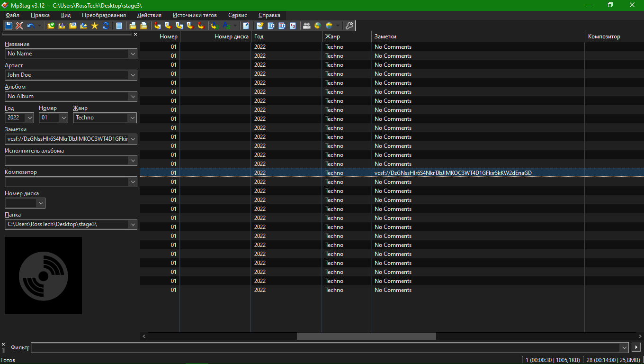This screenshot has width=644, height=364.
Task: Expand the Название dropdown
Action: pos(132,54)
